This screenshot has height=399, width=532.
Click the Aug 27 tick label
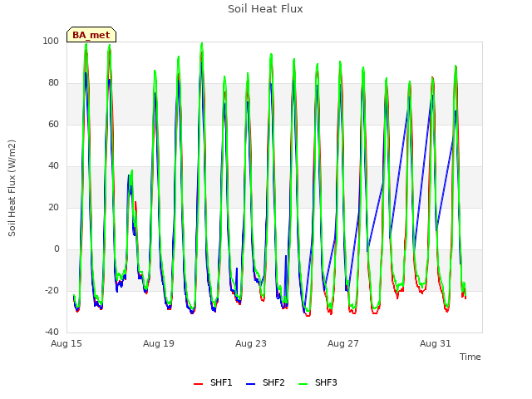(x=343, y=343)
